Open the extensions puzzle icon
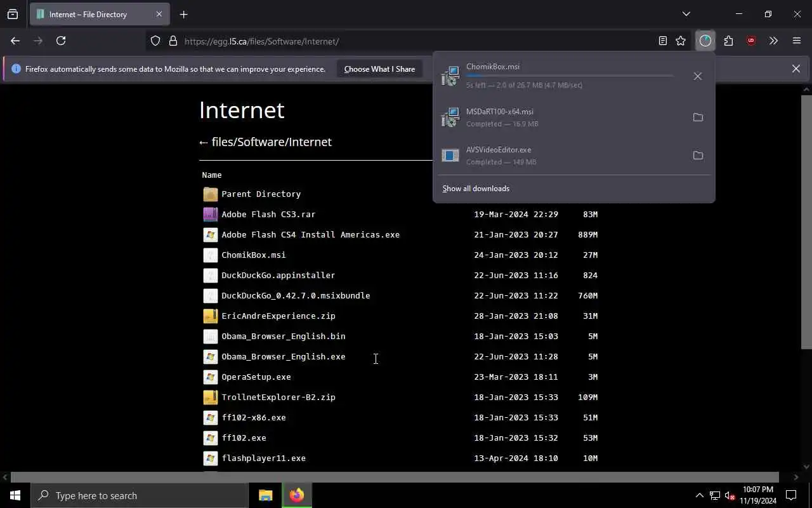The image size is (812, 508). pos(728,41)
